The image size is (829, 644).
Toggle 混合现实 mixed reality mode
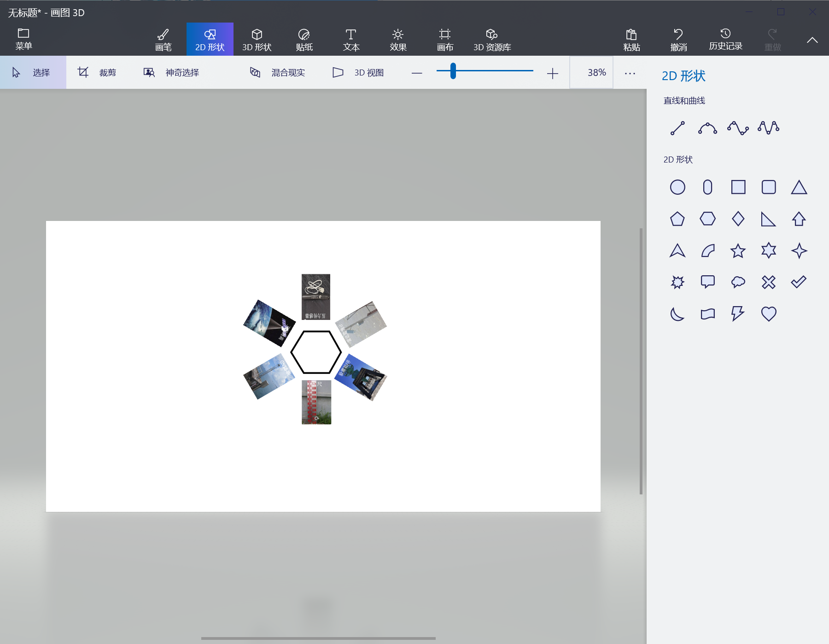click(278, 73)
